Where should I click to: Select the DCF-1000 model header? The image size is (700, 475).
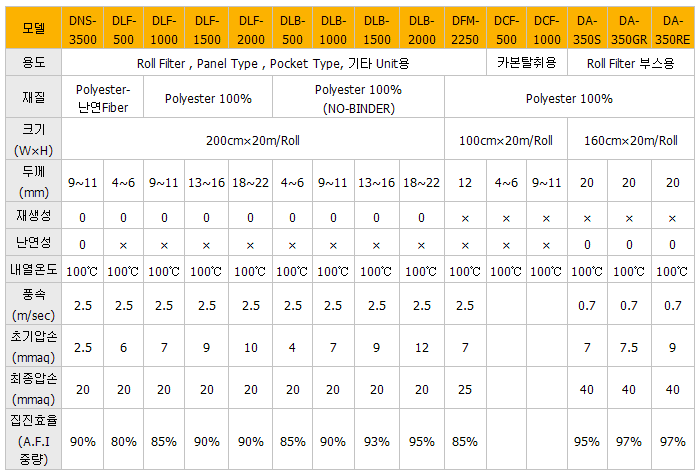tap(547, 28)
